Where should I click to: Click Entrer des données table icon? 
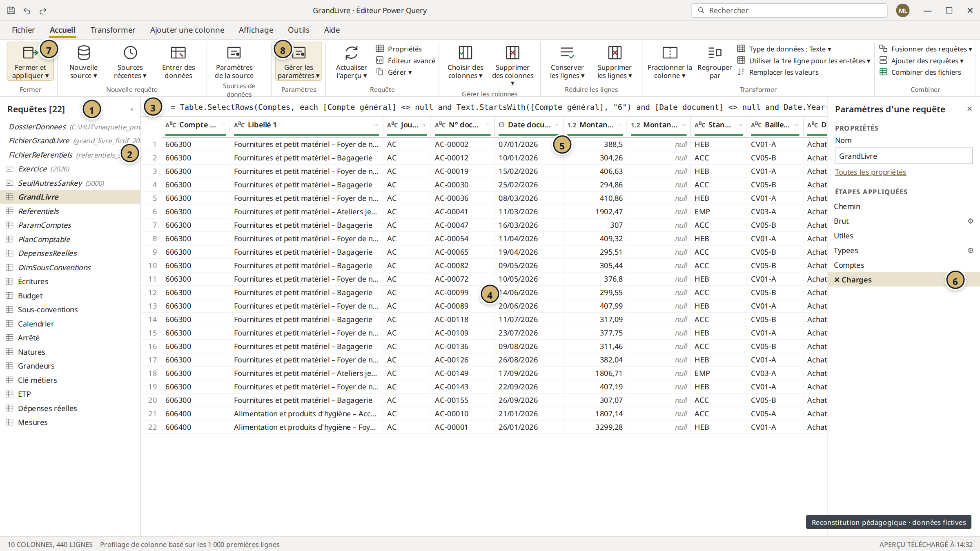click(x=178, y=53)
